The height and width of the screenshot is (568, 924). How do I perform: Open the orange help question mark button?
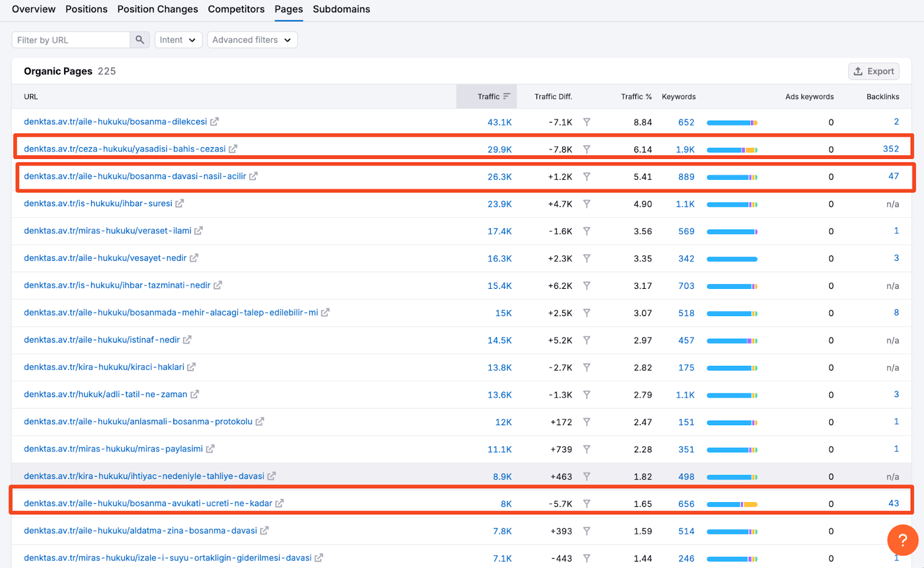(903, 540)
